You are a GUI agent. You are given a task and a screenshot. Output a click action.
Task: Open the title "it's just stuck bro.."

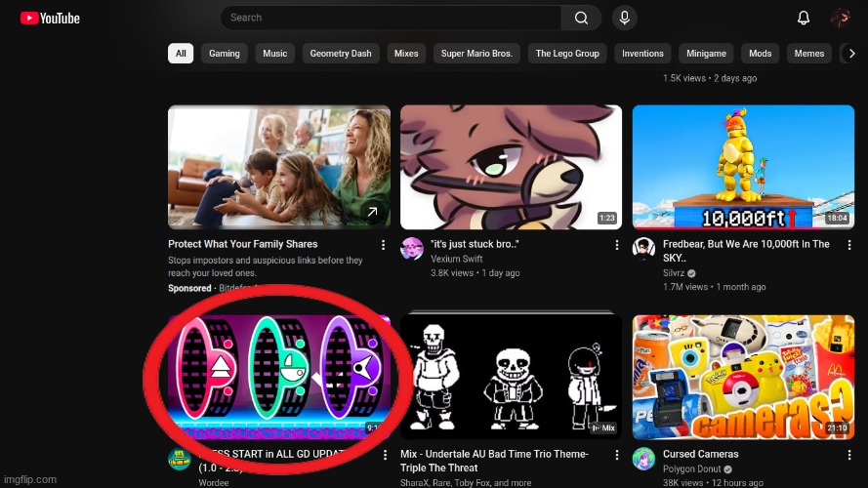pos(475,244)
